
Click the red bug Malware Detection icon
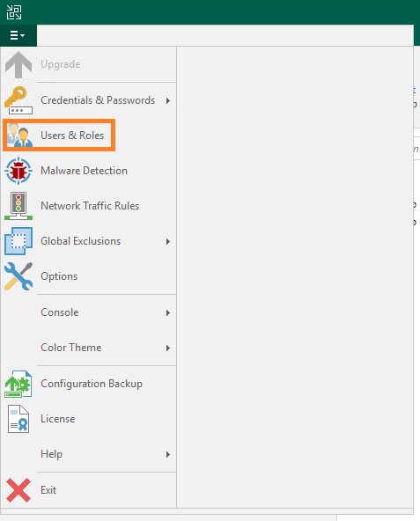(x=18, y=171)
